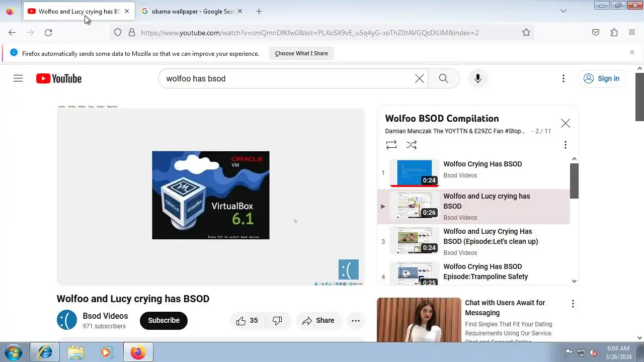Screen dimensions: 644x362
Task: Open YouTube settings three-dot menu
Action: (563, 78)
